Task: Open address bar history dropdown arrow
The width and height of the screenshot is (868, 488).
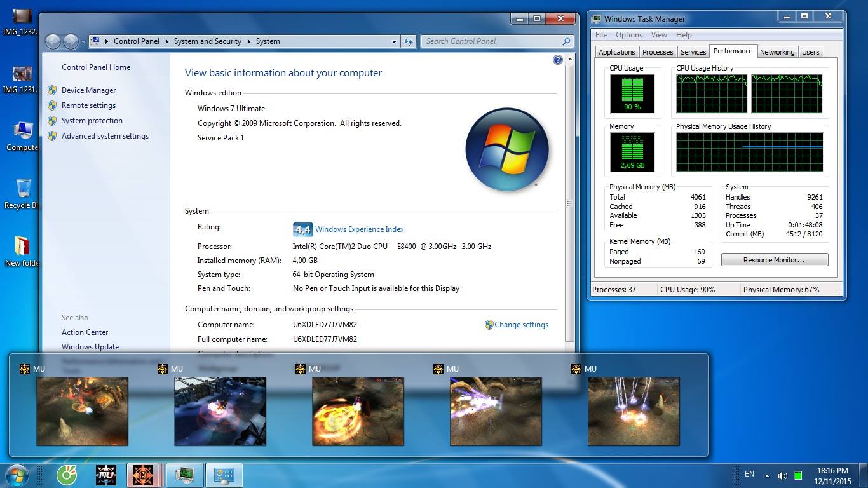Action: click(394, 41)
